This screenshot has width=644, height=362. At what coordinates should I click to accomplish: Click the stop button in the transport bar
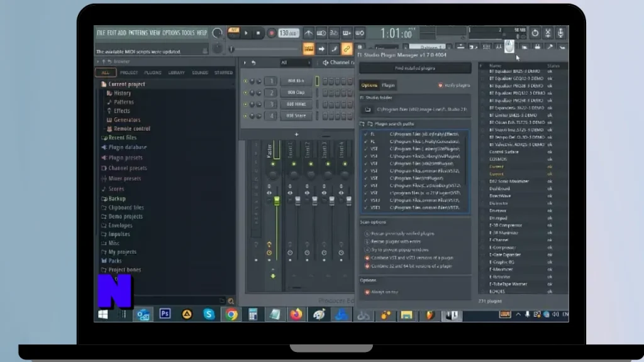258,33
